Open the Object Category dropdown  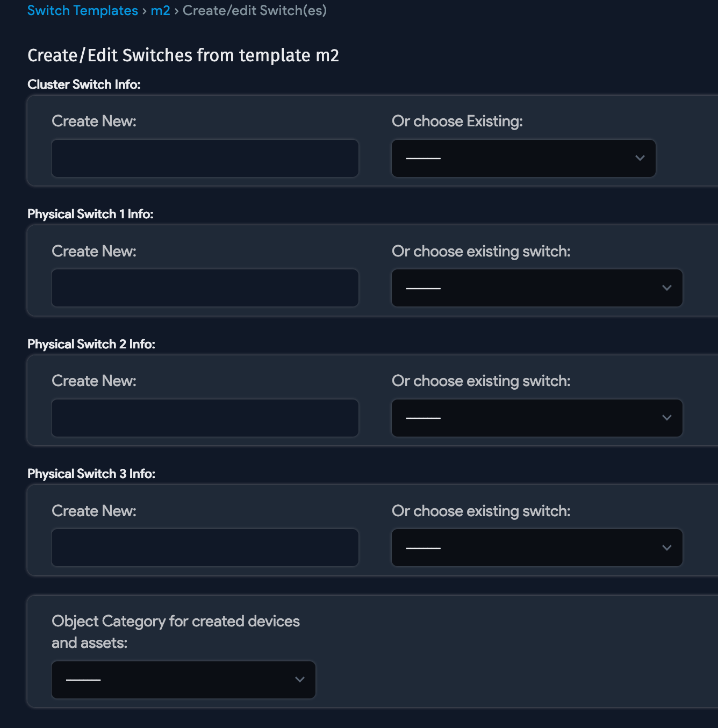pyautogui.click(x=183, y=680)
